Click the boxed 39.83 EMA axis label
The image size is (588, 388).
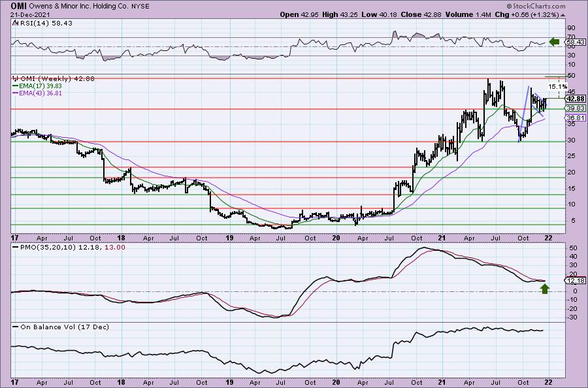(x=576, y=108)
